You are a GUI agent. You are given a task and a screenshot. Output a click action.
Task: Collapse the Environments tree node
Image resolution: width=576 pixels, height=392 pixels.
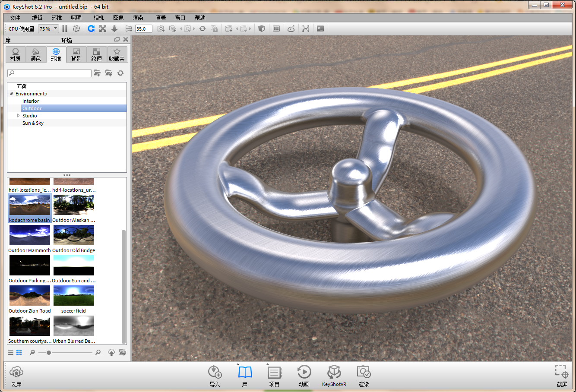[x=12, y=94]
